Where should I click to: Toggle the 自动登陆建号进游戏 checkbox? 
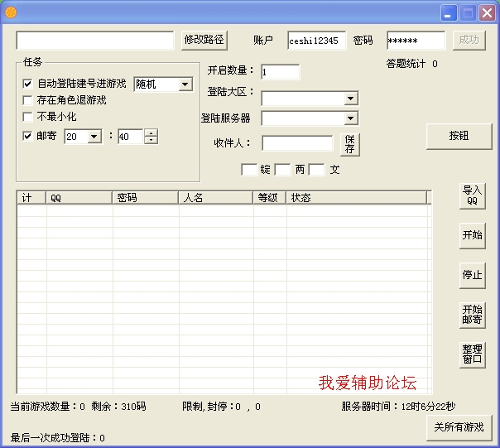27,84
